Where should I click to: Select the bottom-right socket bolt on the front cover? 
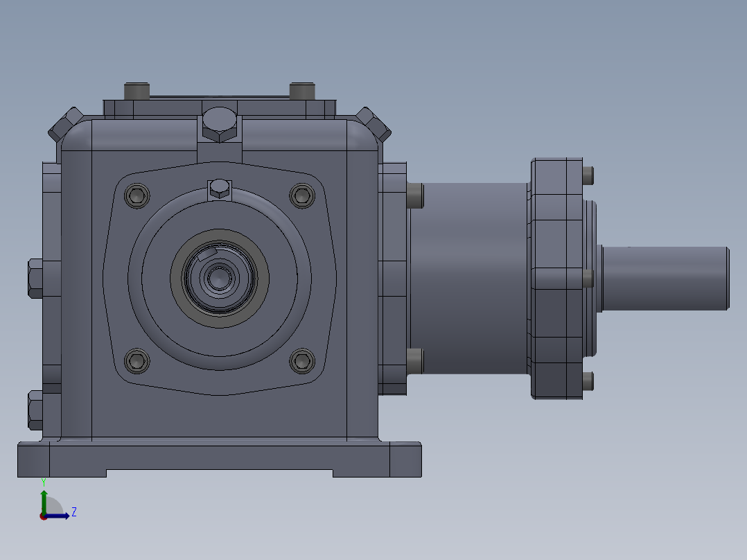click(302, 361)
